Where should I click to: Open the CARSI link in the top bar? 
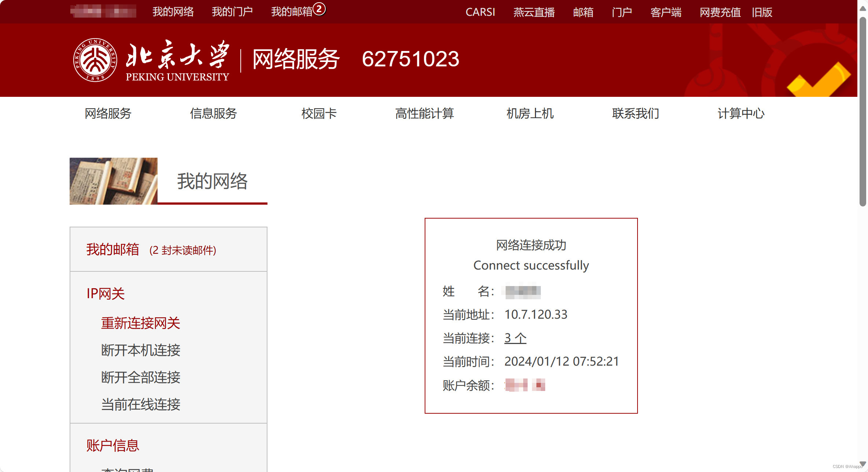coord(480,12)
